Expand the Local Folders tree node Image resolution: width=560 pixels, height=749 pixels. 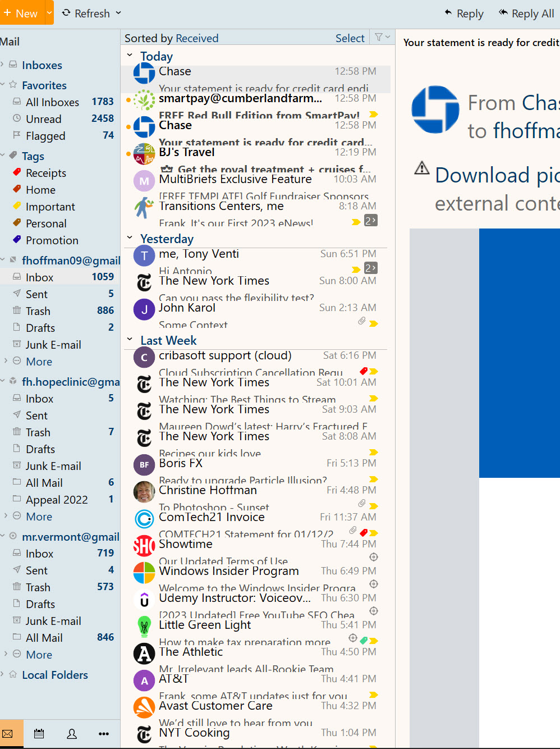[2, 674]
